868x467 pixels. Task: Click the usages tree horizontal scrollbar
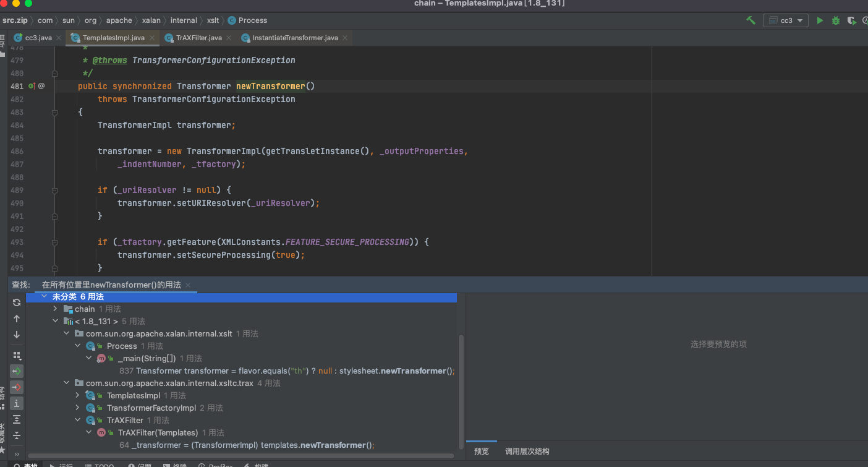click(240, 456)
